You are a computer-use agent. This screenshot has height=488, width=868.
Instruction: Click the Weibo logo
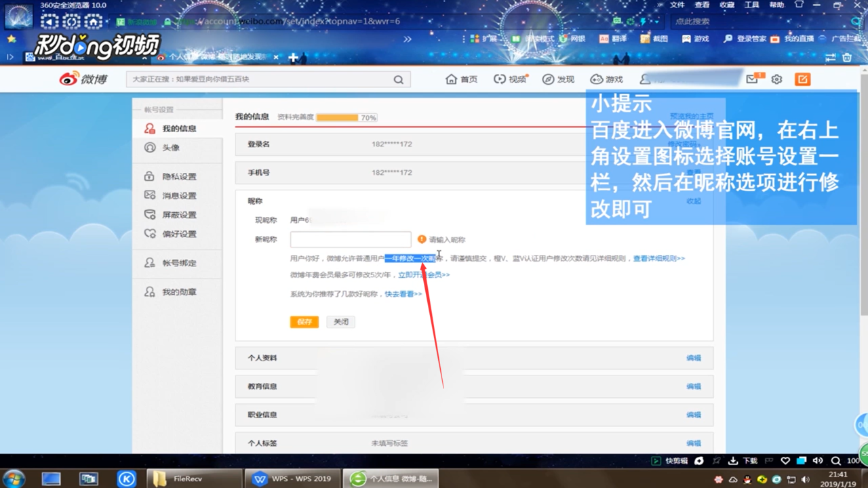coord(83,79)
